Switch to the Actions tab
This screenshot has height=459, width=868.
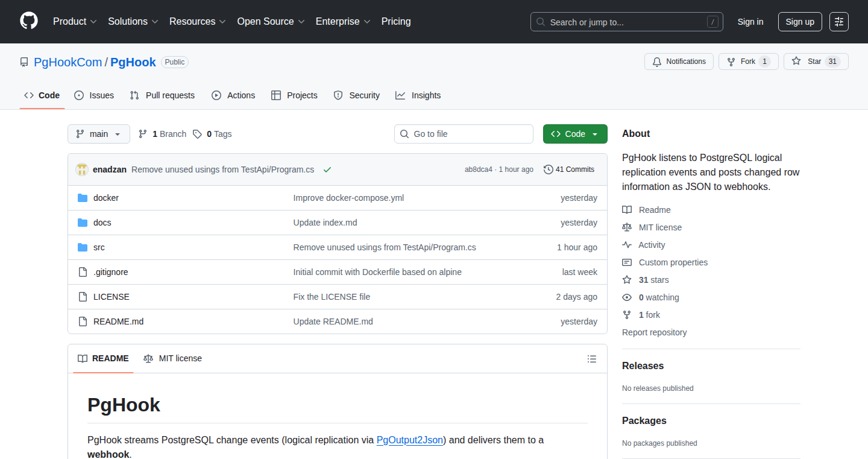233,95
